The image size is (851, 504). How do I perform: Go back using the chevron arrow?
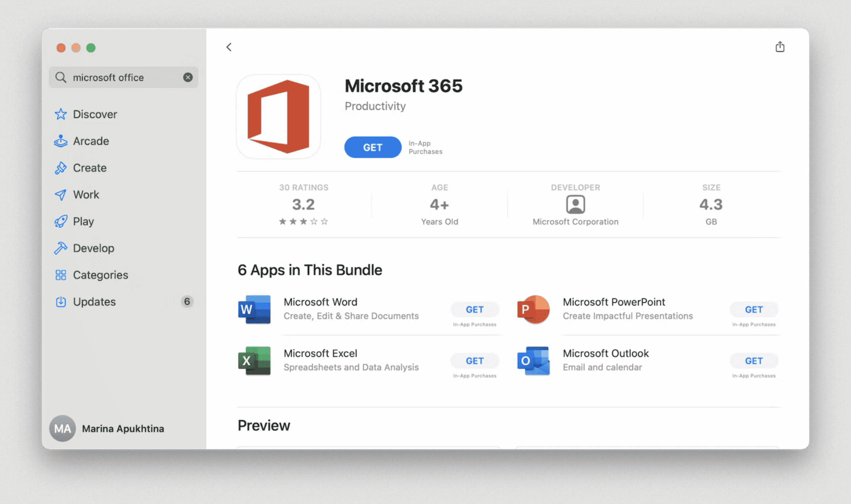tap(229, 47)
